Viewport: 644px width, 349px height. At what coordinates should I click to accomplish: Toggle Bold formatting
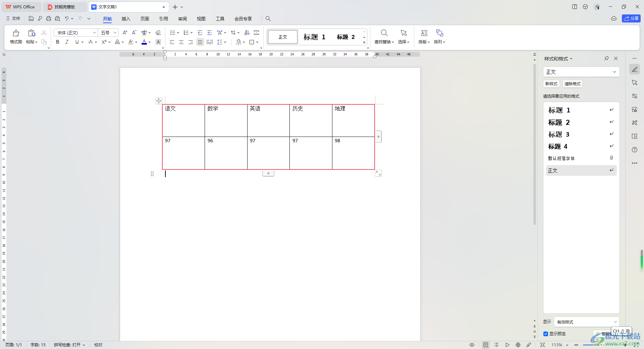(x=58, y=42)
